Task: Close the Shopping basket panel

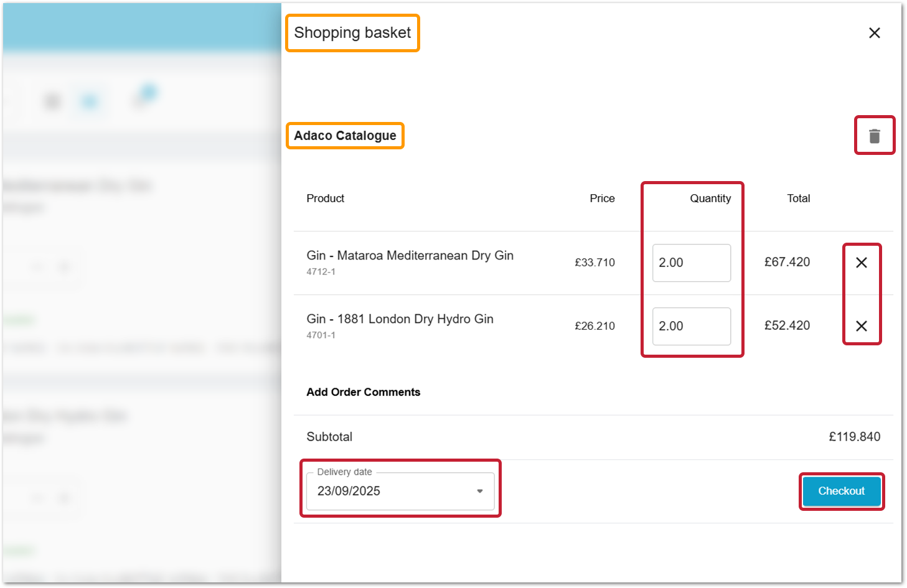Action: [874, 32]
